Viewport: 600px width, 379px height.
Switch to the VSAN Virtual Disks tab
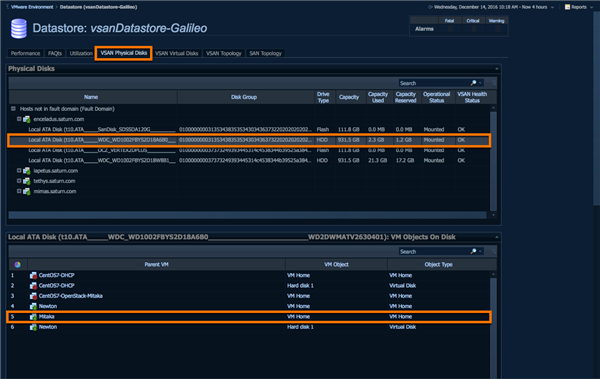[176, 53]
